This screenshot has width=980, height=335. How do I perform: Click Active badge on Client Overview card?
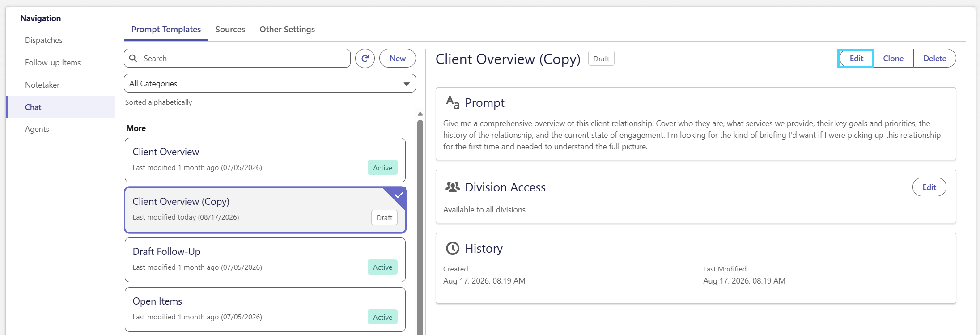[x=382, y=168]
